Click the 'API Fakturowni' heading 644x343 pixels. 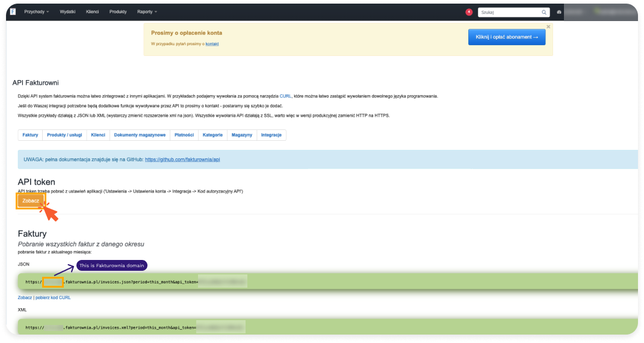(36, 82)
